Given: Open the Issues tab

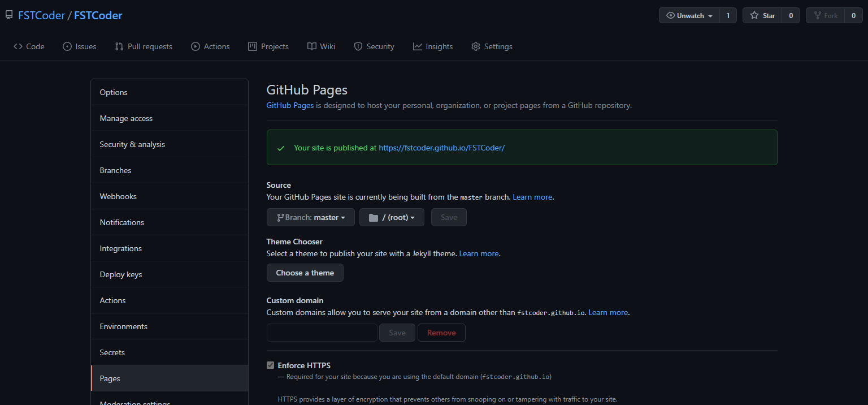Looking at the screenshot, I should coord(80,46).
